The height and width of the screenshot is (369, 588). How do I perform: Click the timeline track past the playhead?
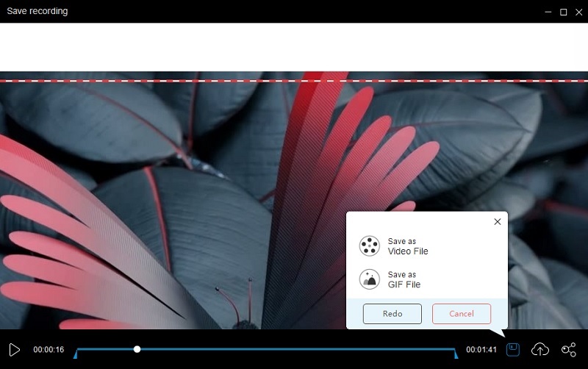coord(294,349)
